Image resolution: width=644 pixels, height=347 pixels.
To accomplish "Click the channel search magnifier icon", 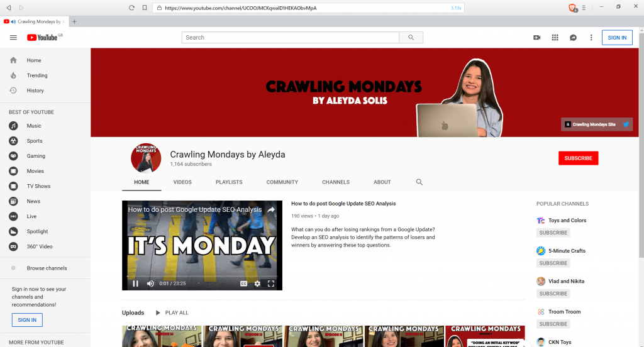I will [x=419, y=182].
